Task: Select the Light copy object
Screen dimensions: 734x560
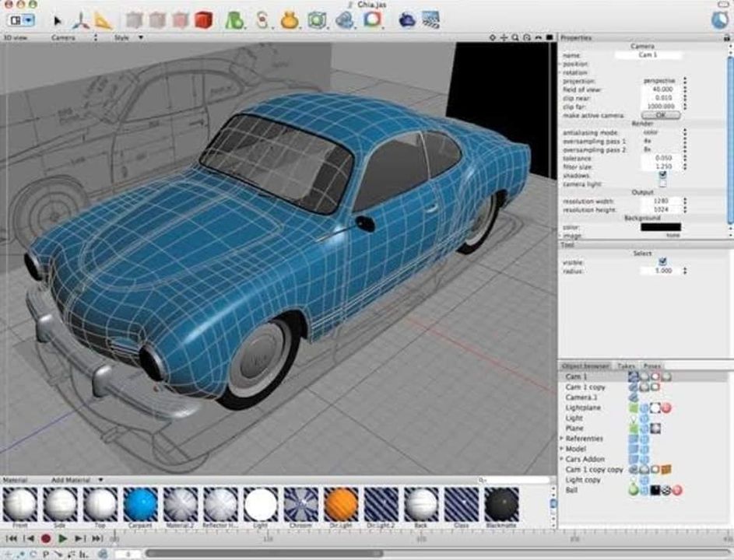Action: point(583,480)
